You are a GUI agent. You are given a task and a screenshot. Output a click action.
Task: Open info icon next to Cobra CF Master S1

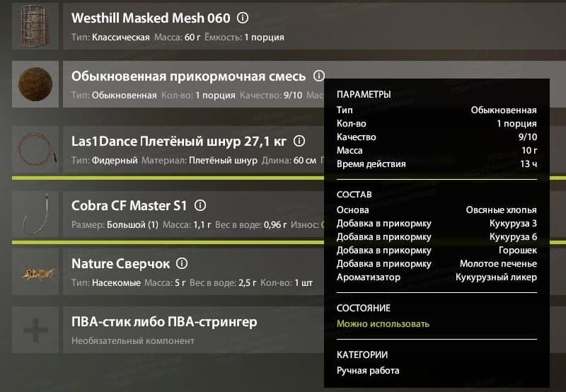click(x=200, y=205)
